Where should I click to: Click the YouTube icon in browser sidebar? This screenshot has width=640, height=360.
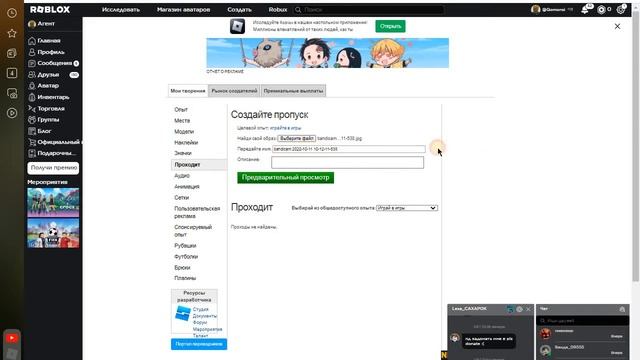(x=12, y=338)
